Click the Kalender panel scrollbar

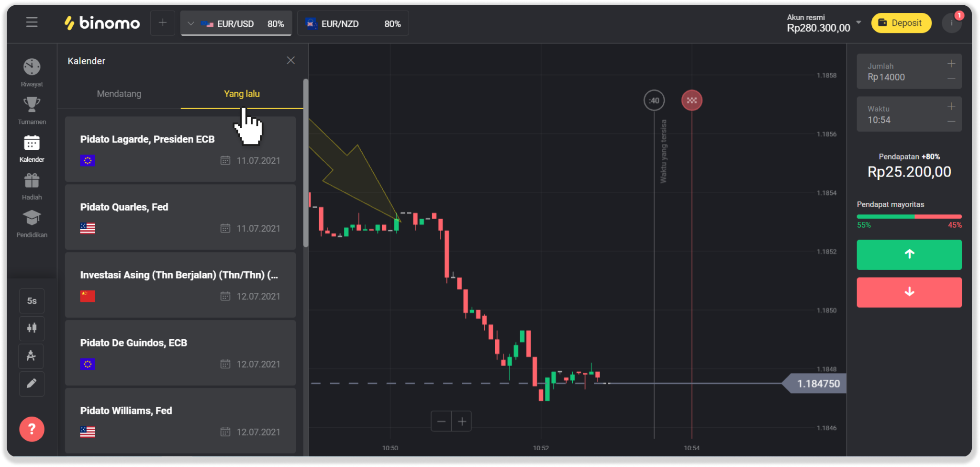[x=306, y=163]
